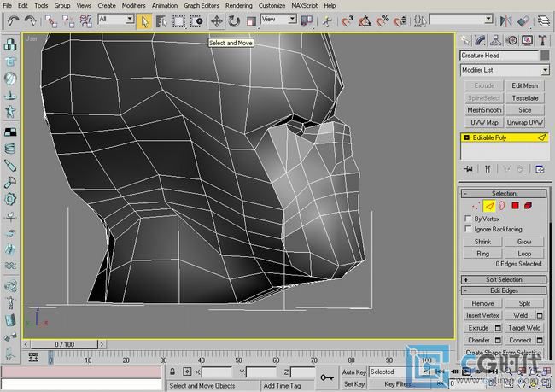Screen dimensions: 555x392
Task: Click the 0 / 100 time slider
Action: pyautogui.click(x=64, y=344)
